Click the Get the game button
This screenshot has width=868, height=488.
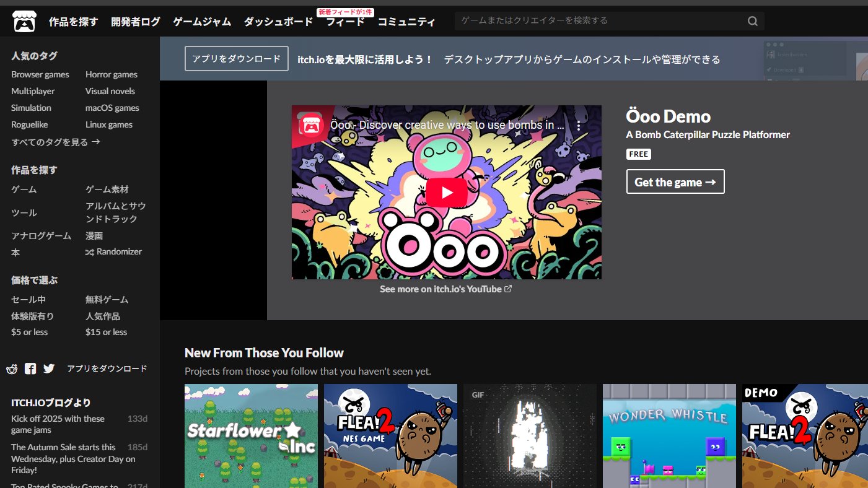pyautogui.click(x=675, y=182)
